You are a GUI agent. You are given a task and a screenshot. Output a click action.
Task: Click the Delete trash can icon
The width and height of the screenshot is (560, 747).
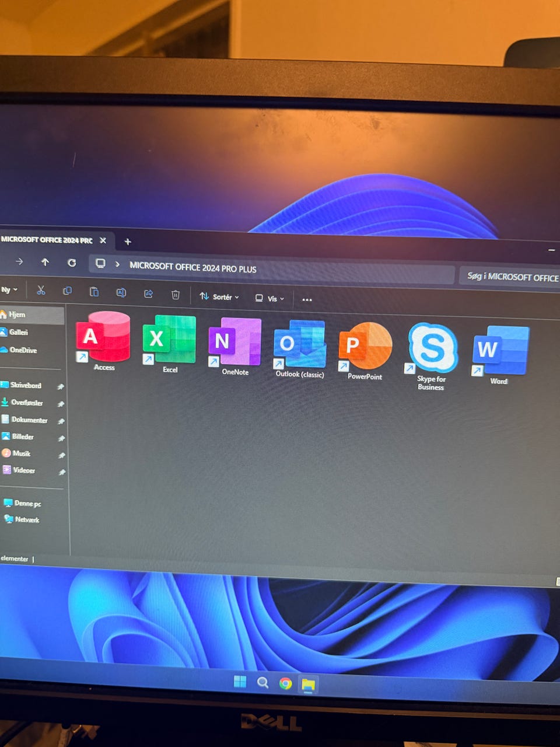(176, 295)
